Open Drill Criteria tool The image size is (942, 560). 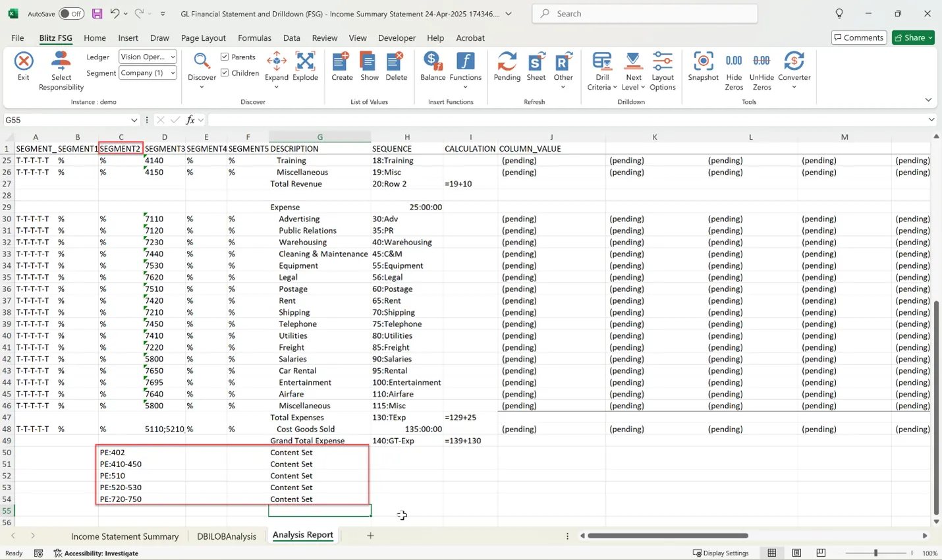[x=602, y=70]
